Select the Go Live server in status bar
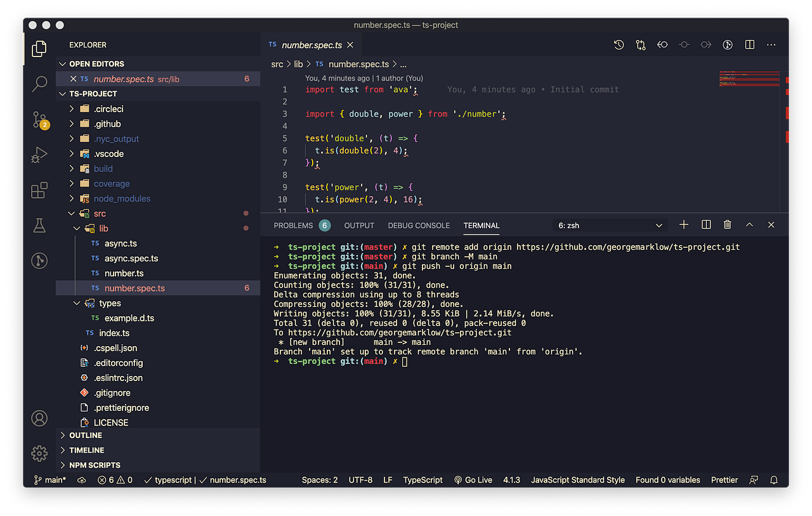The width and height of the screenshot is (812, 516). coord(473,480)
